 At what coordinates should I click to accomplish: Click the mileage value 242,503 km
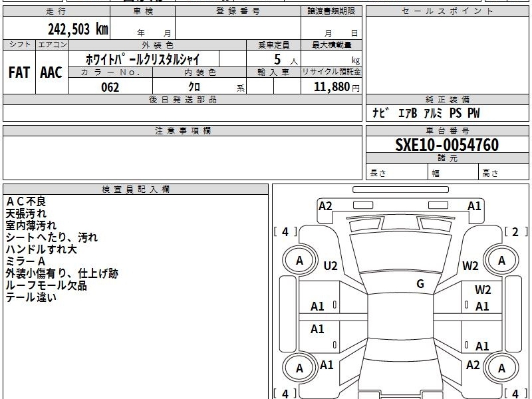[x=78, y=29]
